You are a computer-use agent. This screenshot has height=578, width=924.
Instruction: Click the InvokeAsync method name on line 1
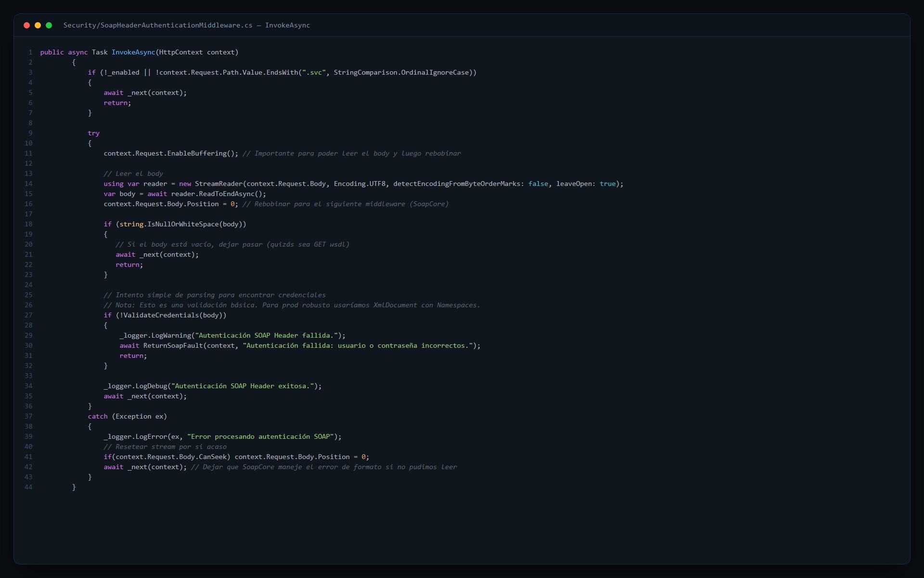coord(133,52)
